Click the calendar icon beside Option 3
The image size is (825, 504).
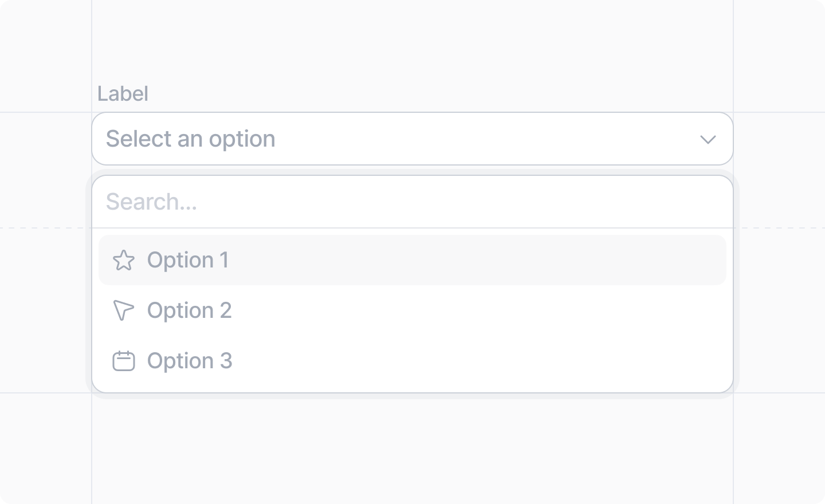point(123,361)
